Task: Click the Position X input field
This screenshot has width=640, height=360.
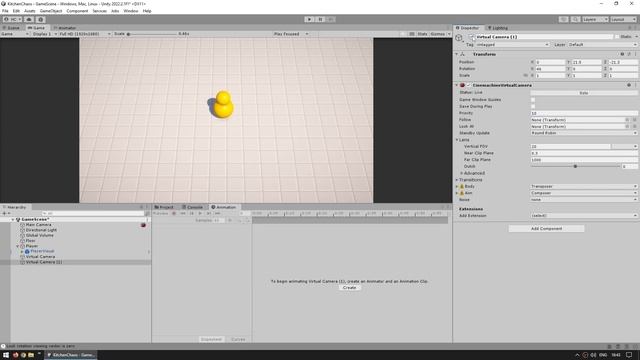Action: tap(551, 62)
